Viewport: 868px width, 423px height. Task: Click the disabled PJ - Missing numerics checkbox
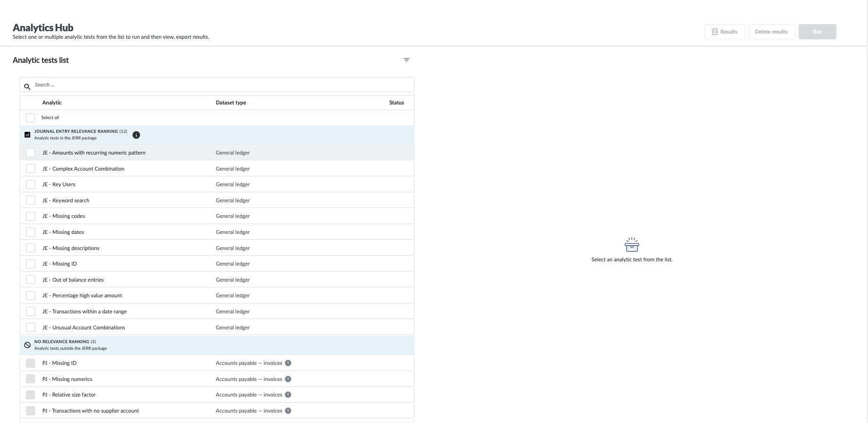pyautogui.click(x=30, y=379)
